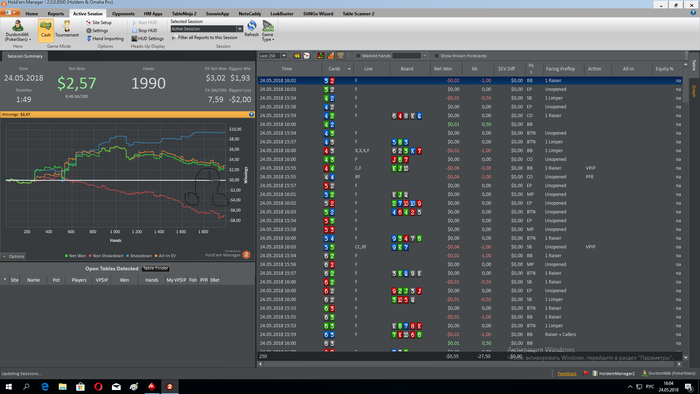Sort hands by the Net Won column header
Screen dimensions: 700x394
coord(443,69)
